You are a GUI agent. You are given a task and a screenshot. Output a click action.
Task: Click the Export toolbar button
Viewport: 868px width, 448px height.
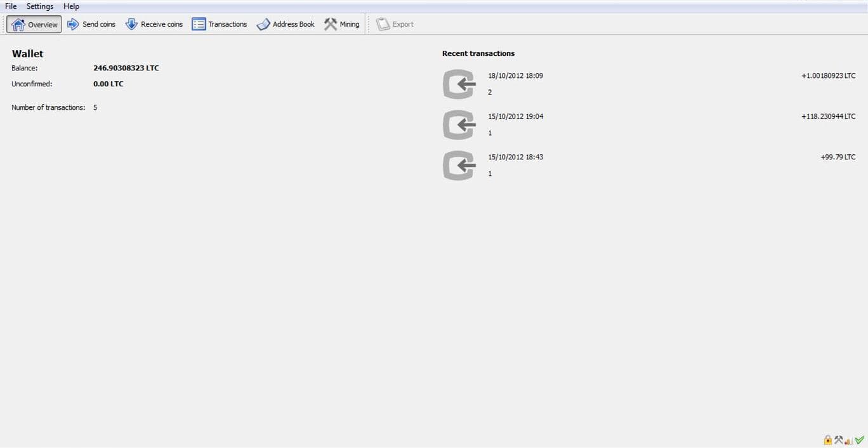tap(395, 24)
